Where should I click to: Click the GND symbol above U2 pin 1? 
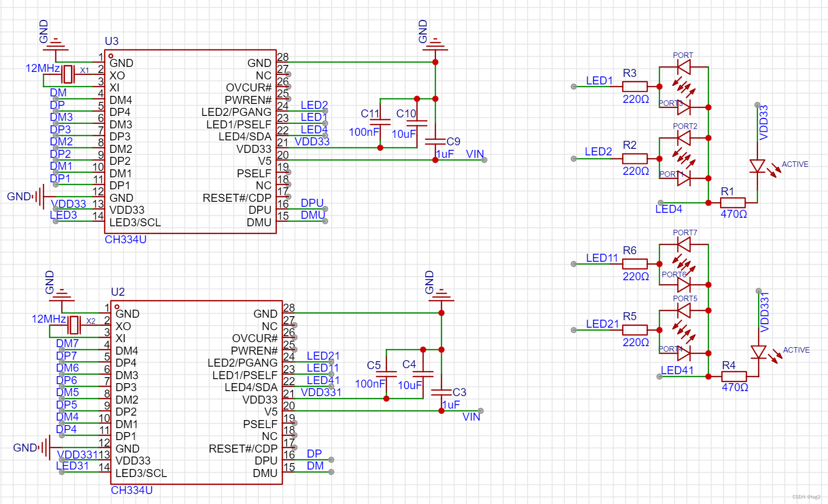coord(61,295)
